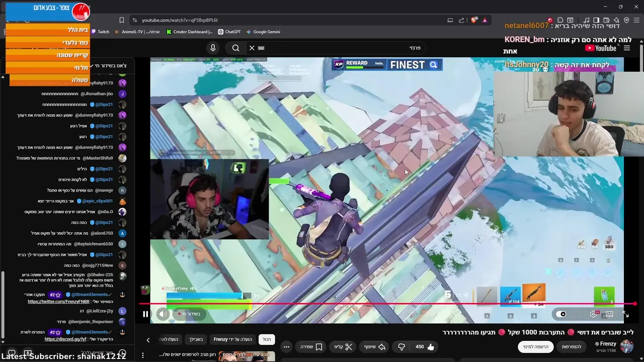The image size is (644, 362).
Task: Create a clip with scissors button
Action: click(343, 347)
